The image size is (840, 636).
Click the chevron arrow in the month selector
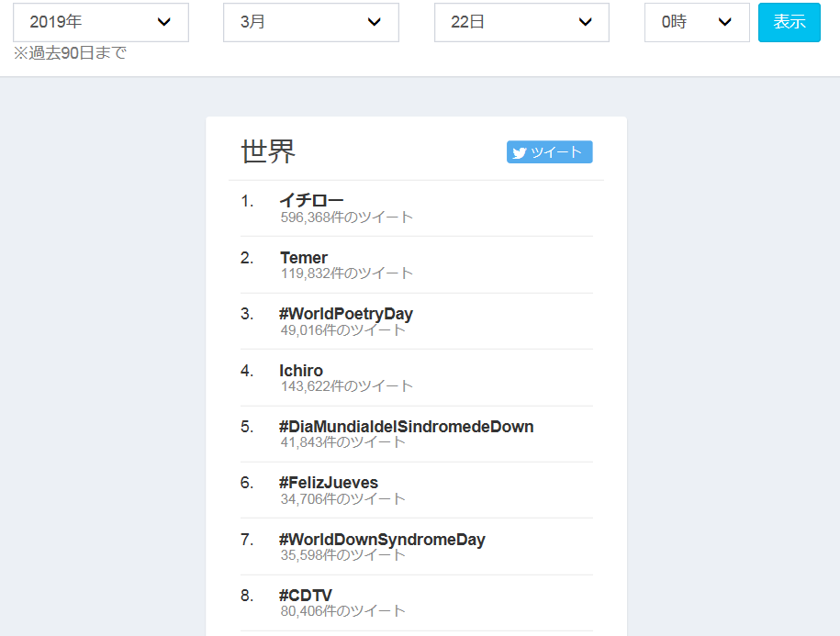tap(375, 22)
